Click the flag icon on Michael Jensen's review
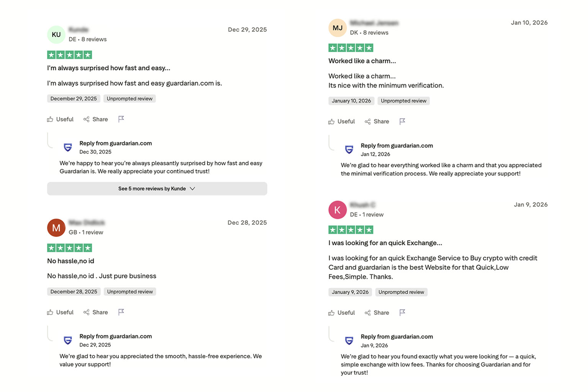This screenshot has height=392, width=588. click(x=402, y=121)
